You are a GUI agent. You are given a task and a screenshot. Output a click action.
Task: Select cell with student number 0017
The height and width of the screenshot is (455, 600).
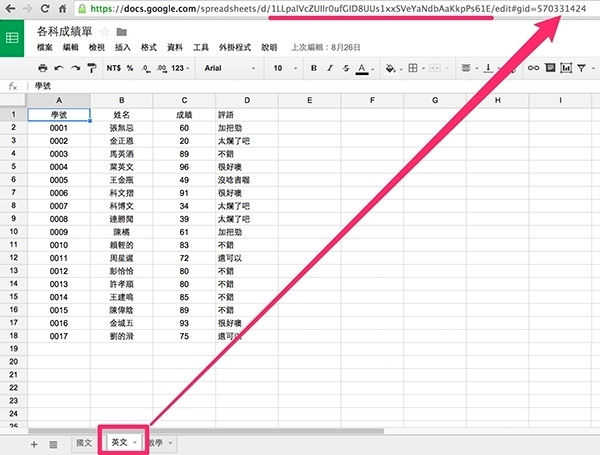pos(59,336)
